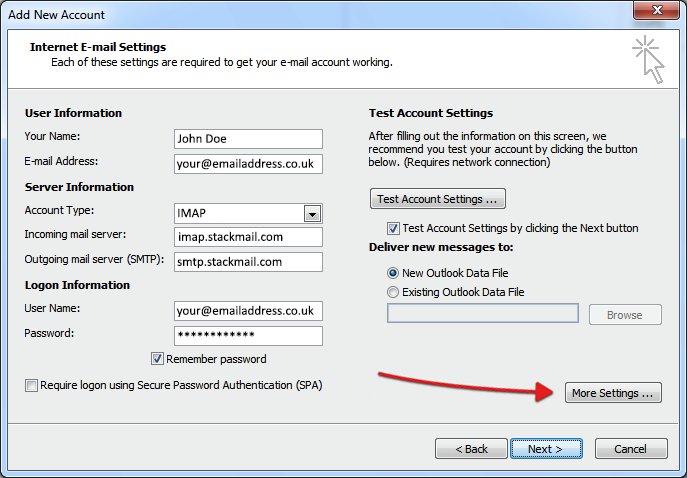Click the Password input field
Viewport: 687px width, 478px height.
coord(248,336)
